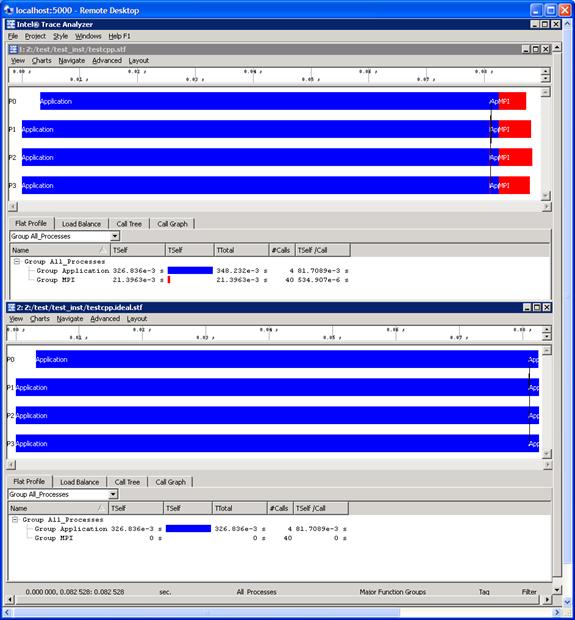
Task: Sort by #Calls column in testcpp.stf profile
Action: pyautogui.click(x=282, y=250)
